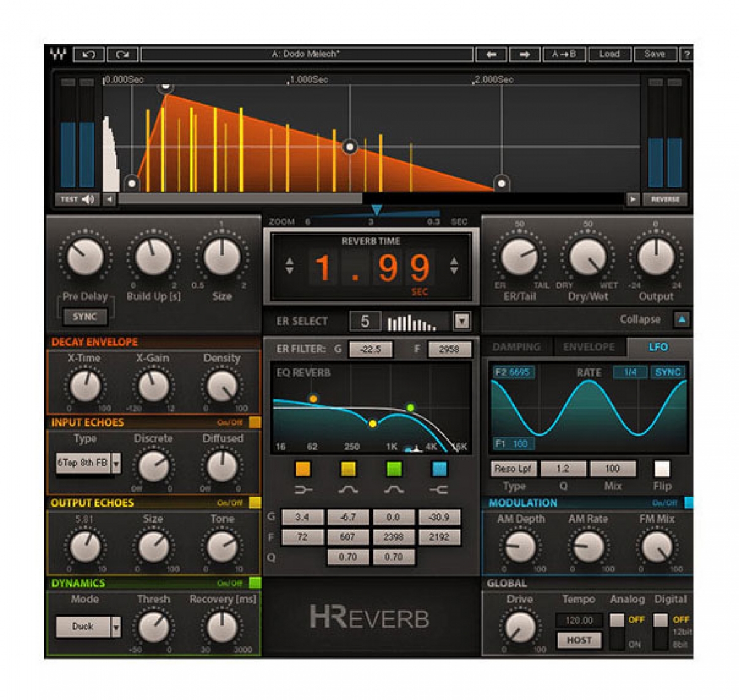Image resolution: width=739 pixels, height=700 pixels.
Task: Collapse the lower panel section
Action: (682, 320)
